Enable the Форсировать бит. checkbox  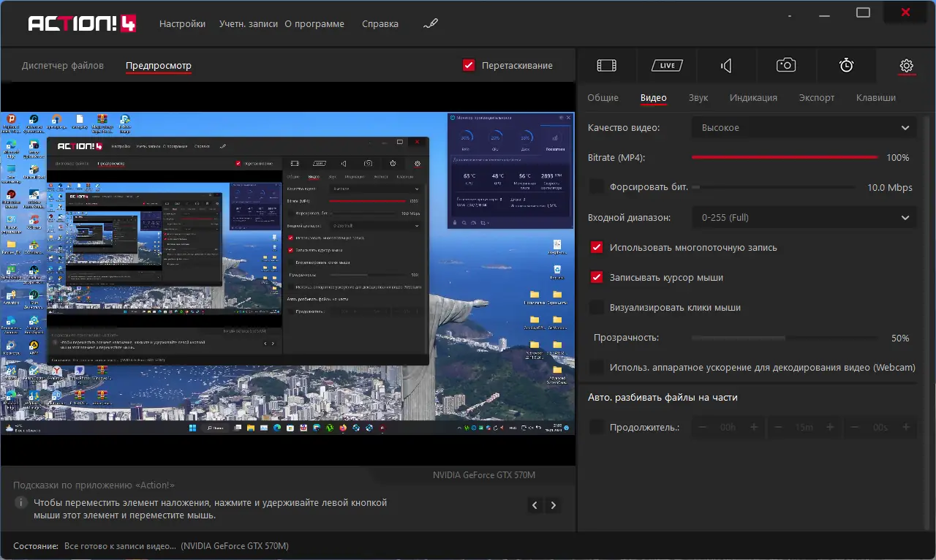[597, 187]
